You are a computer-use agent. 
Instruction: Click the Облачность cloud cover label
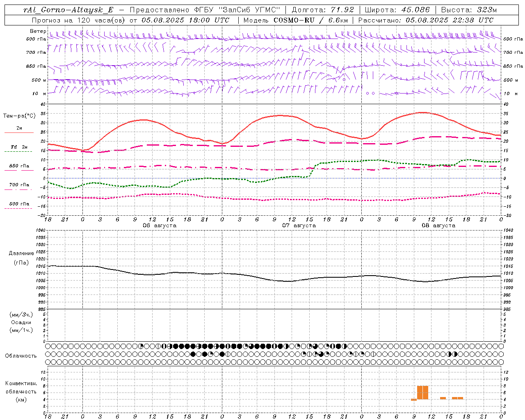coord(21,356)
